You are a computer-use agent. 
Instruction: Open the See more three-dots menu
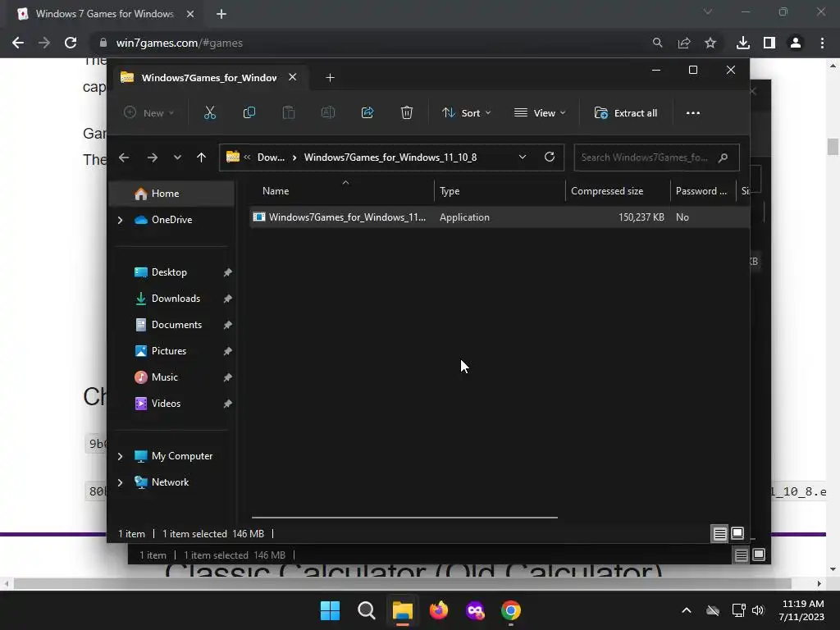(x=693, y=113)
